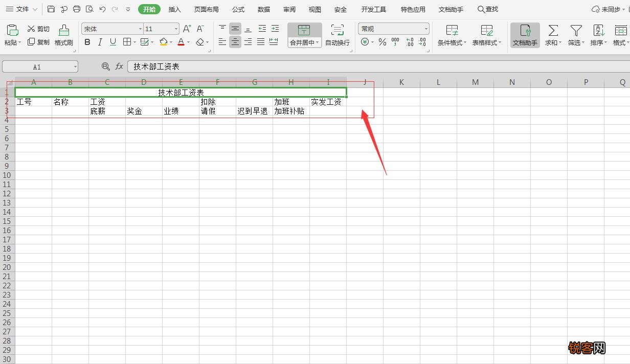Click the Cut (剪切) scissors button
The height and width of the screenshot is (364, 630).
pyautogui.click(x=38, y=29)
